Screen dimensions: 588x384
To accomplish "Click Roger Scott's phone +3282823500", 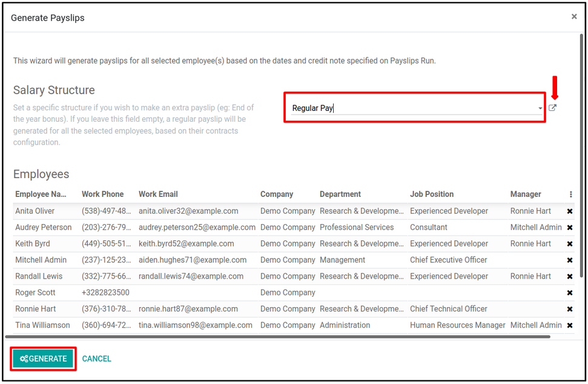I will (x=105, y=293).
